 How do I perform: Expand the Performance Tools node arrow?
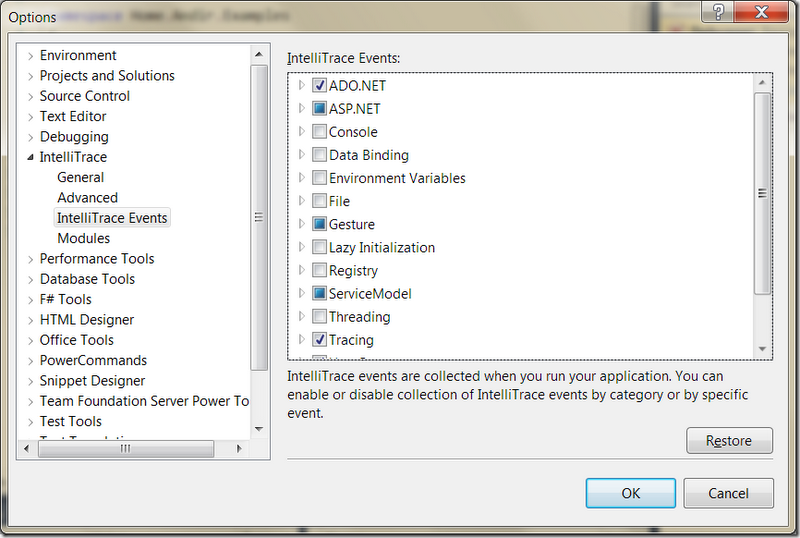click(31, 259)
